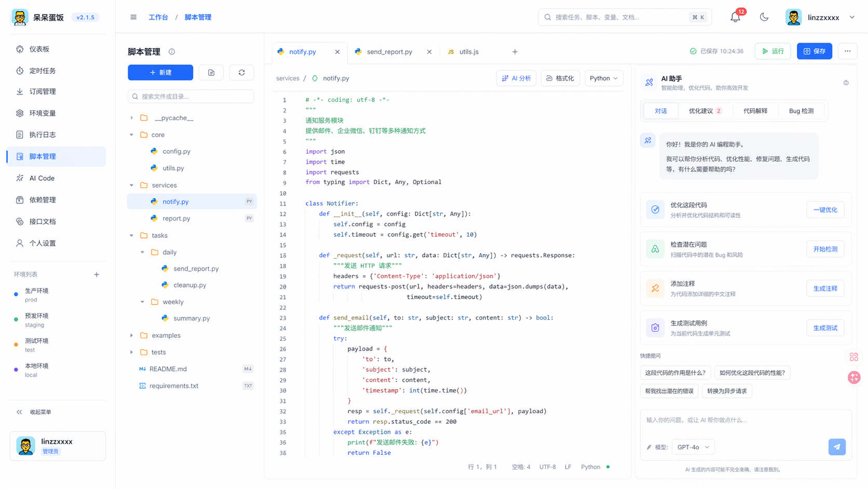Click the AI 分析 button

tap(517, 78)
